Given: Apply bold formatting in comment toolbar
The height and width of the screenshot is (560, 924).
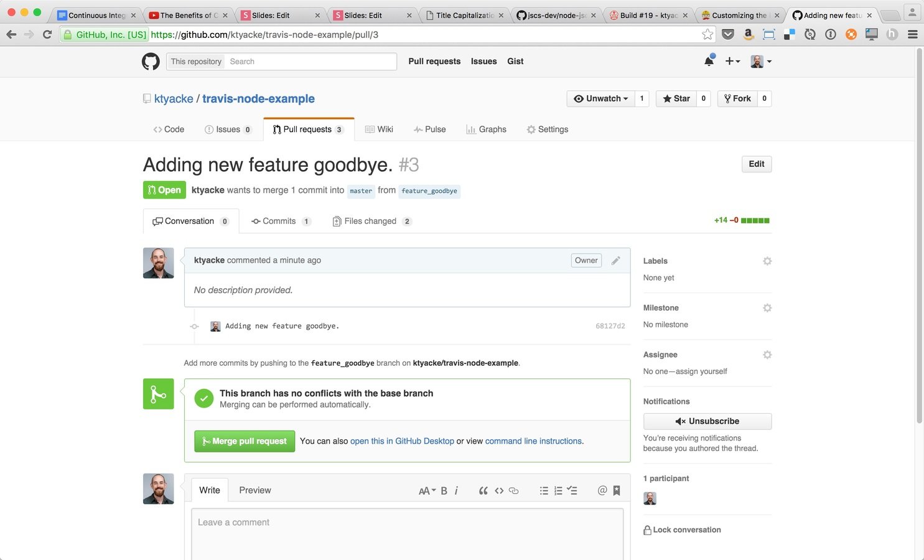Looking at the screenshot, I should [444, 491].
